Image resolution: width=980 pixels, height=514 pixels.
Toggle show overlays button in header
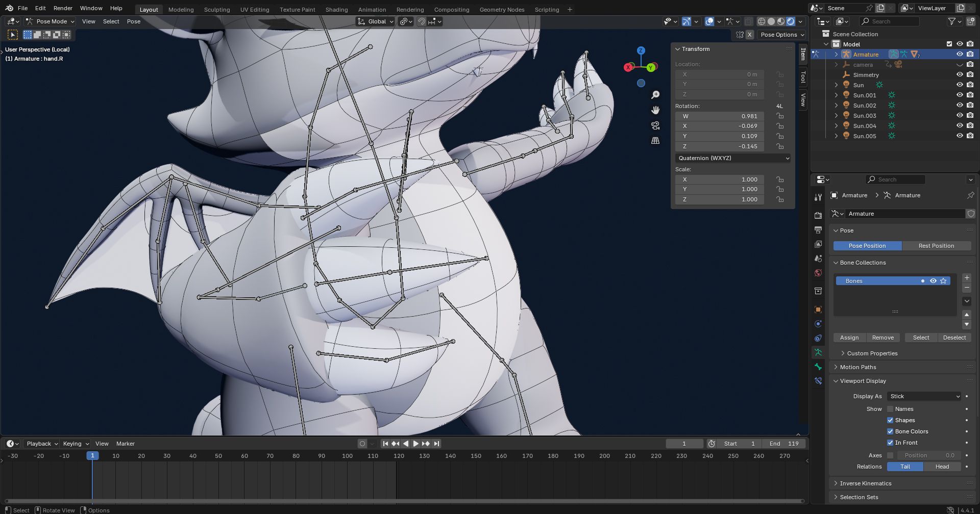(x=709, y=21)
